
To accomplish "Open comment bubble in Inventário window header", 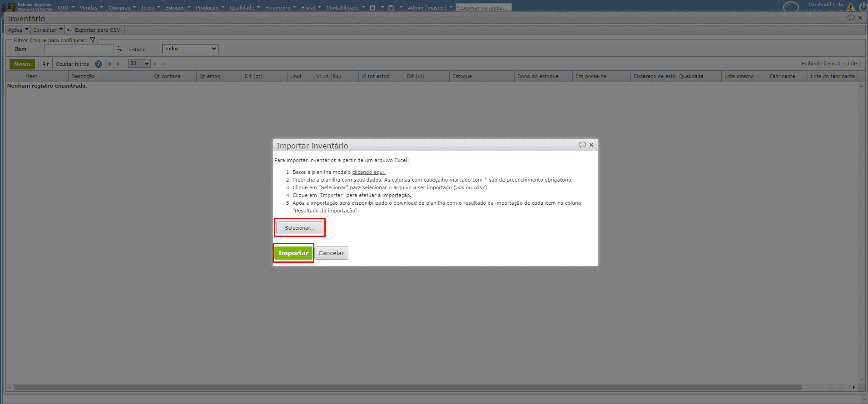I will [851, 18].
